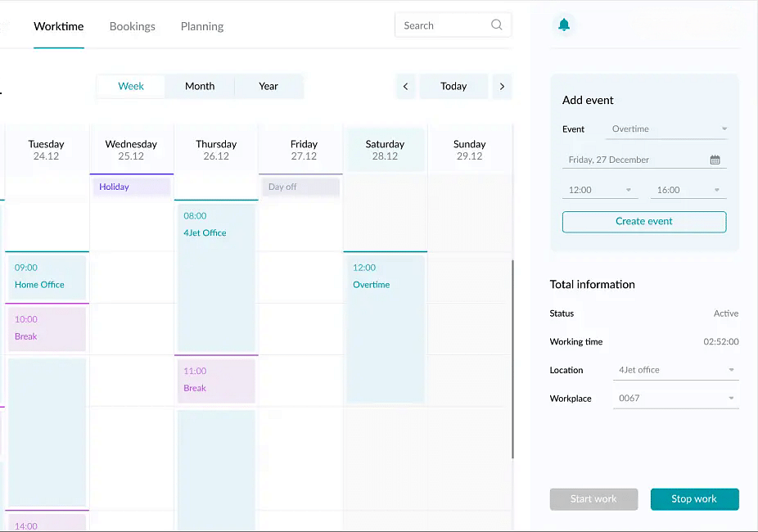The image size is (758, 532).
Task: Select the Saturday 12:00 Overtime event
Action: click(x=385, y=329)
